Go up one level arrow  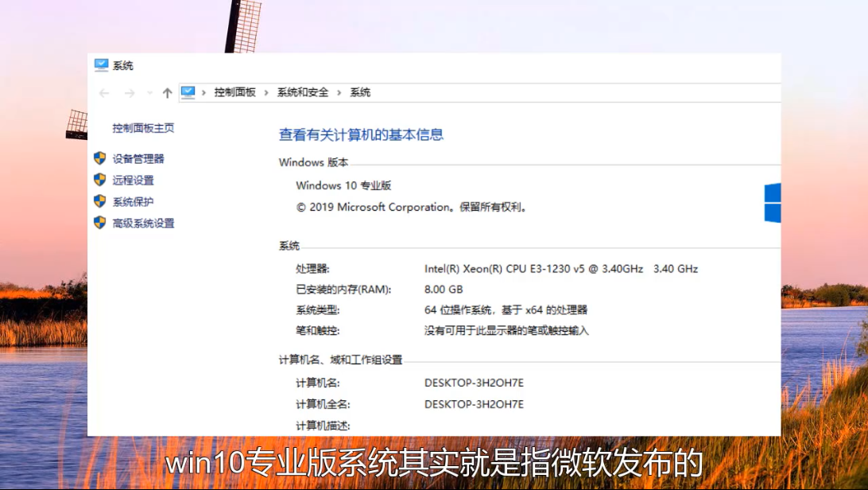[x=167, y=93]
